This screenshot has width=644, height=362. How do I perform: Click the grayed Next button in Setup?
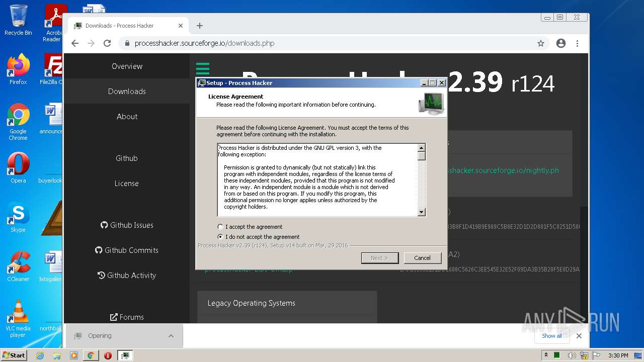pos(380,258)
